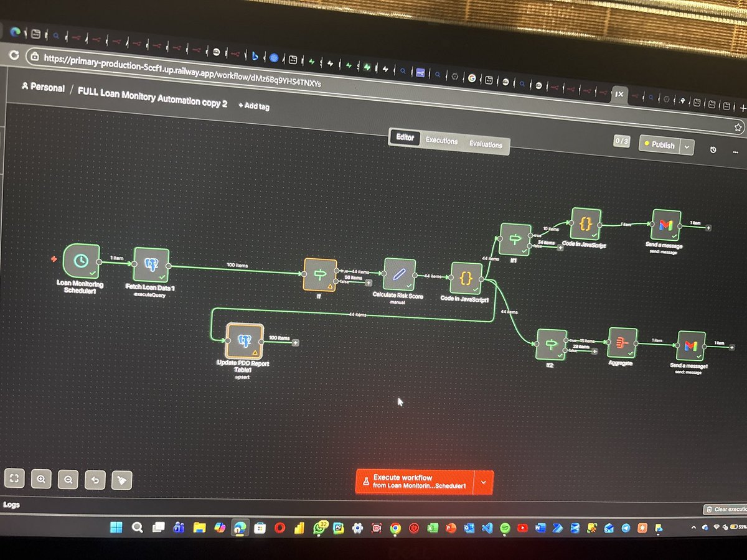Open the If1 branching node
Image resolution: width=747 pixels, height=560 pixels.
515,240
